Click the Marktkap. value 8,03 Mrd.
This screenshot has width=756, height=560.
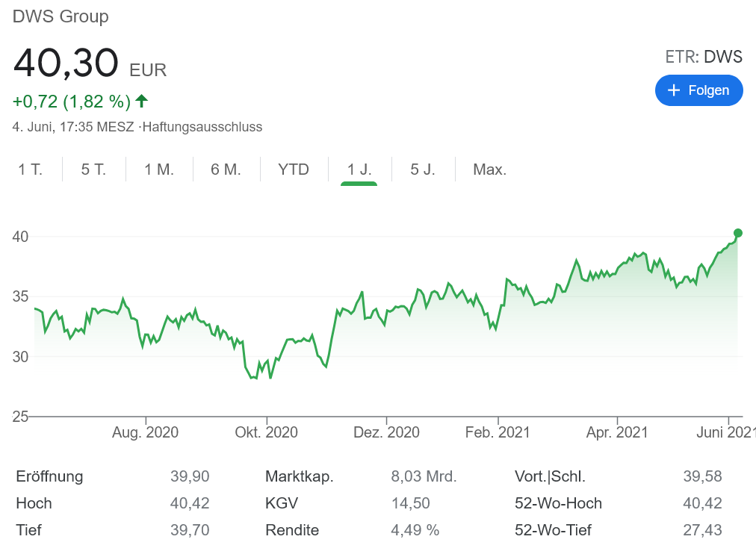tap(424, 476)
